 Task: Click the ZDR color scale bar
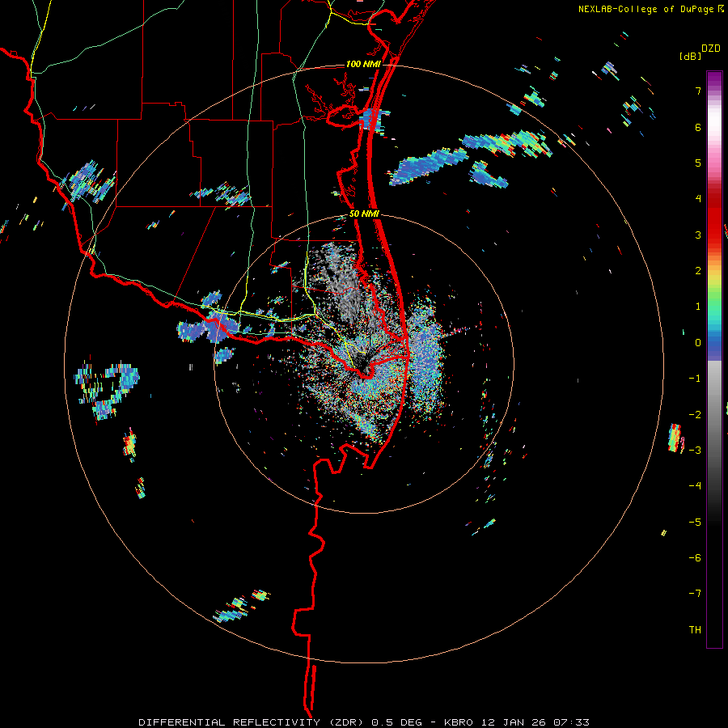tap(714, 359)
